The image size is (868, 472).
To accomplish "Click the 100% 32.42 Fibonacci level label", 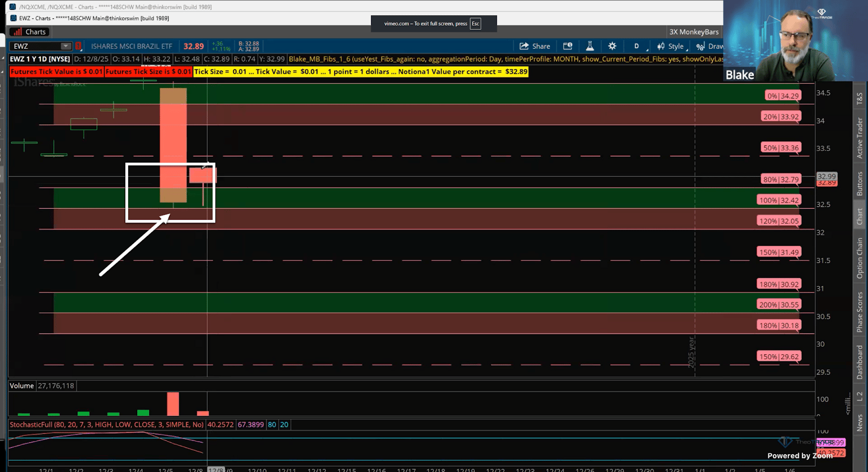I will pos(779,200).
